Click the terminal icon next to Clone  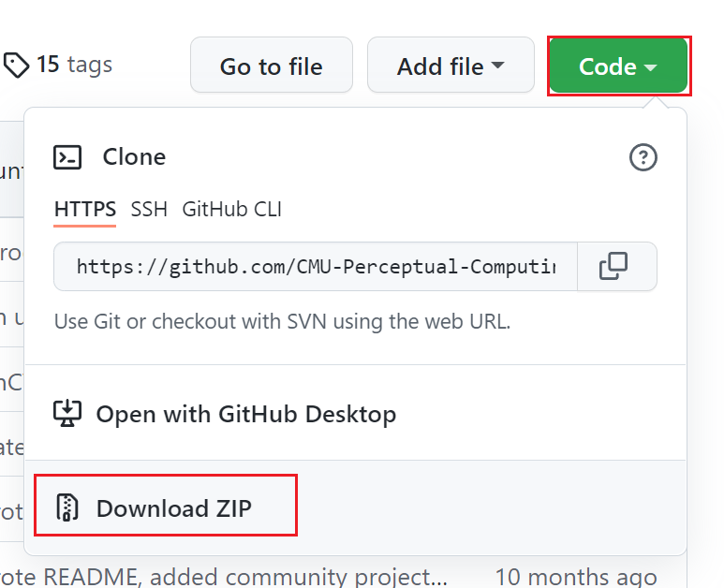[x=69, y=157]
